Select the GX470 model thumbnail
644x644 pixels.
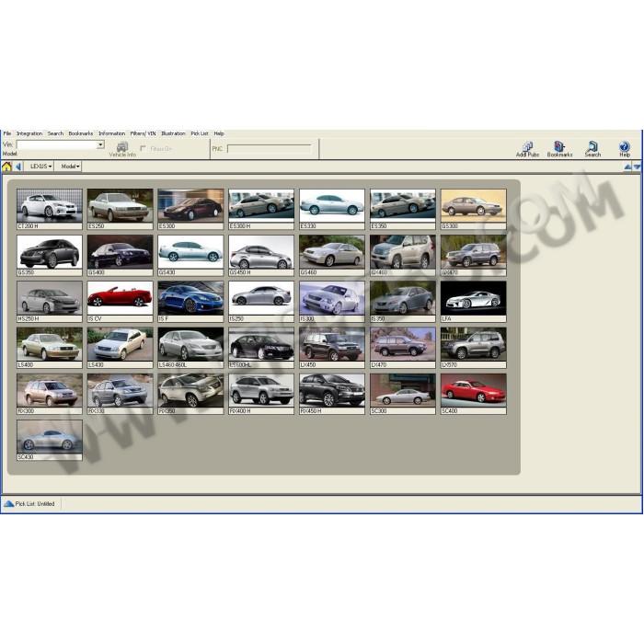click(473, 255)
